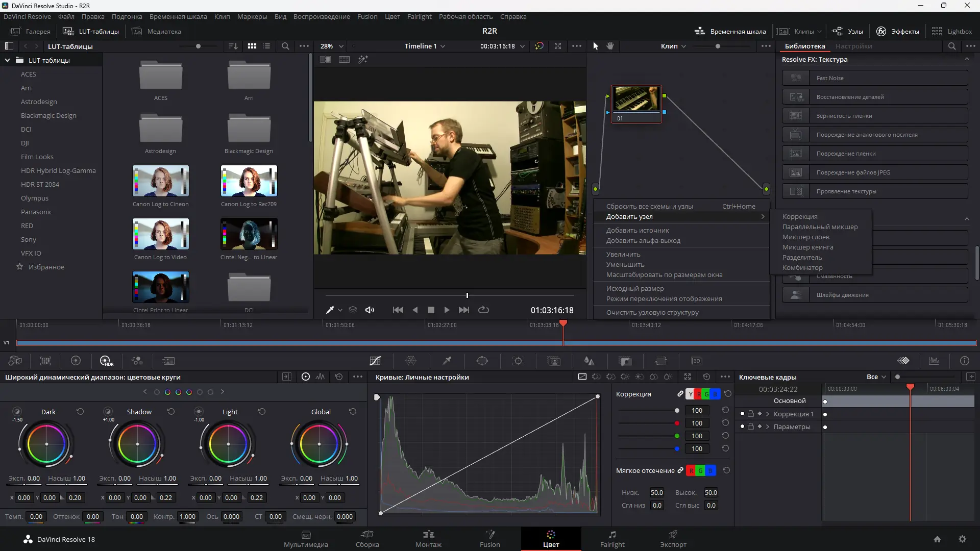Select the Curves palette icon
Viewport: 980px width, 551px height.
[375, 361]
